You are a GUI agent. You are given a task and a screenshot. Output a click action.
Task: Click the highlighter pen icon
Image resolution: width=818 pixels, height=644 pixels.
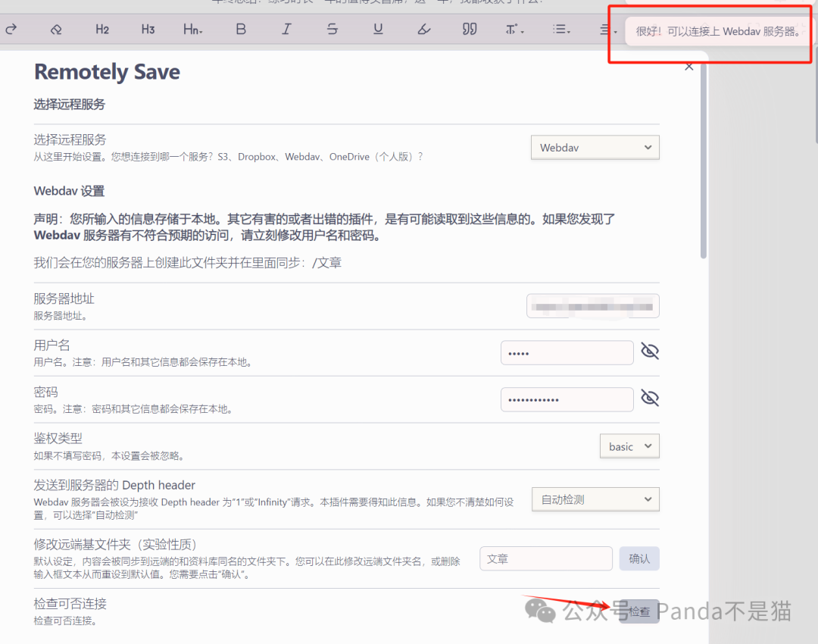(424, 30)
